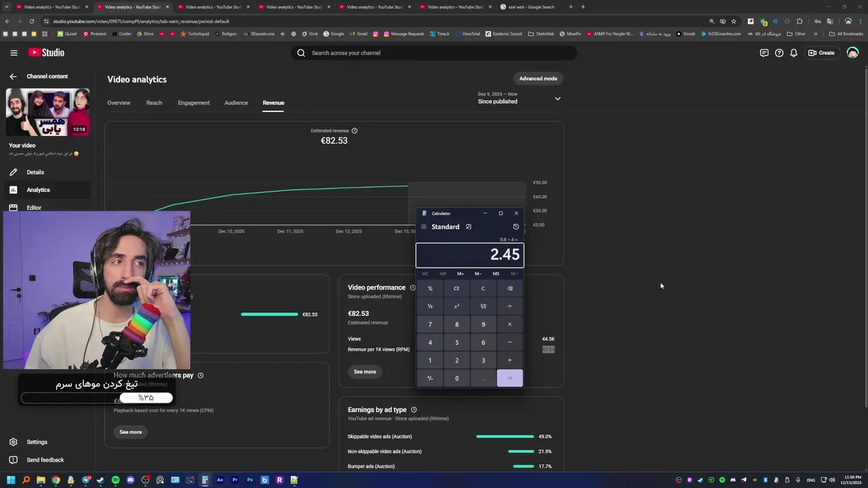Image resolution: width=868 pixels, height=488 pixels.
Task: Select the Revenue analytics tab
Action: [x=273, y=103]
